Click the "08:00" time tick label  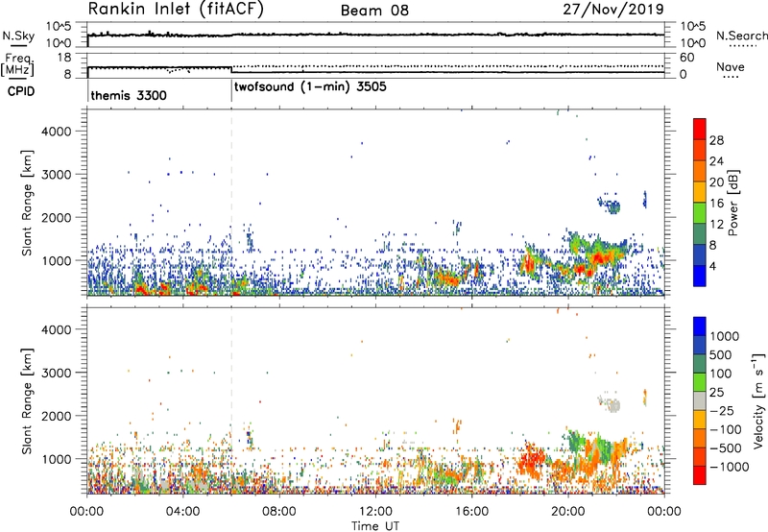click(x=278, y=512)
